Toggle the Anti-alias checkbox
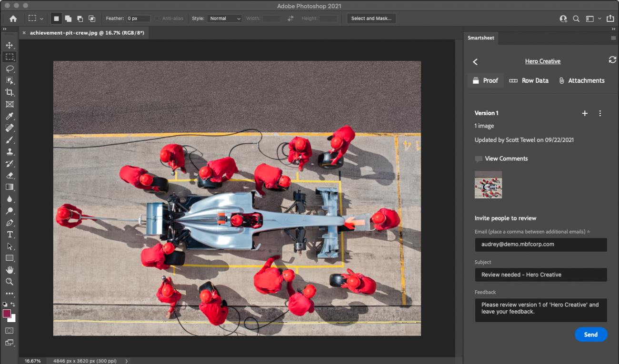 pos(157,19)
